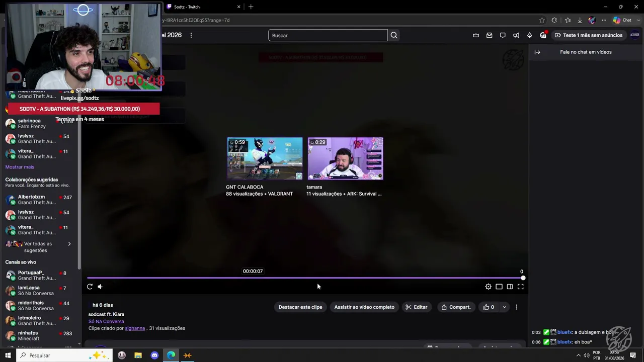Open the Só Na Conversa category link
The width and height of the screenshot is (644, 362).
coord(106,322)
